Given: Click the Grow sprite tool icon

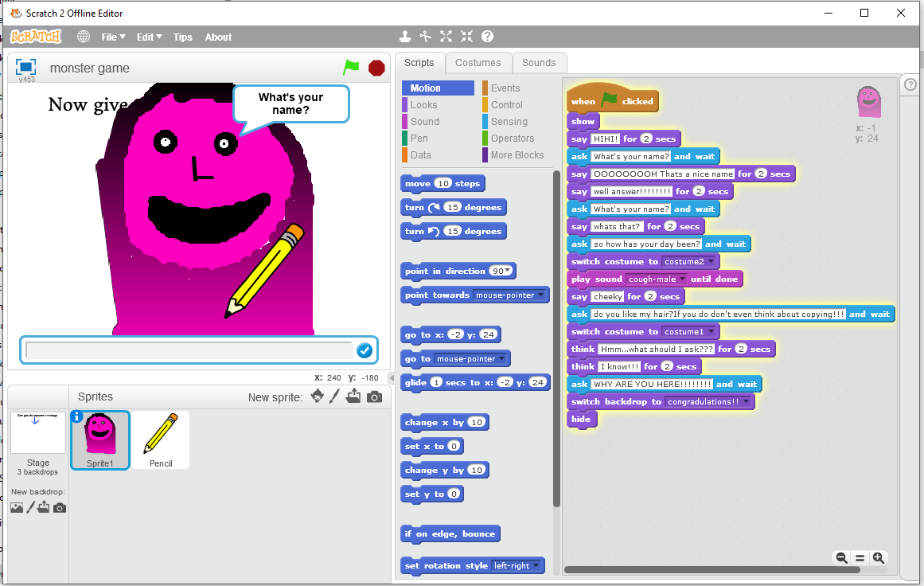Looking at the screenshot, I should (x=446, y=37).
